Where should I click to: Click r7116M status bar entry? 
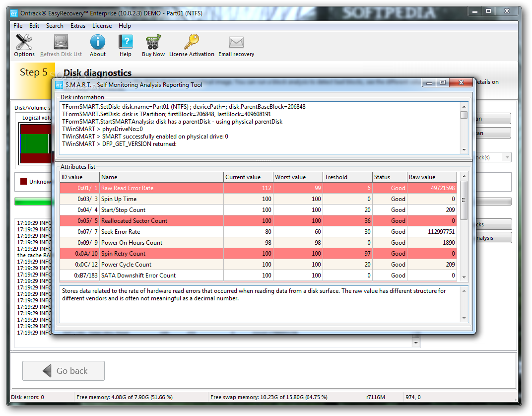(x=376, y=397)
